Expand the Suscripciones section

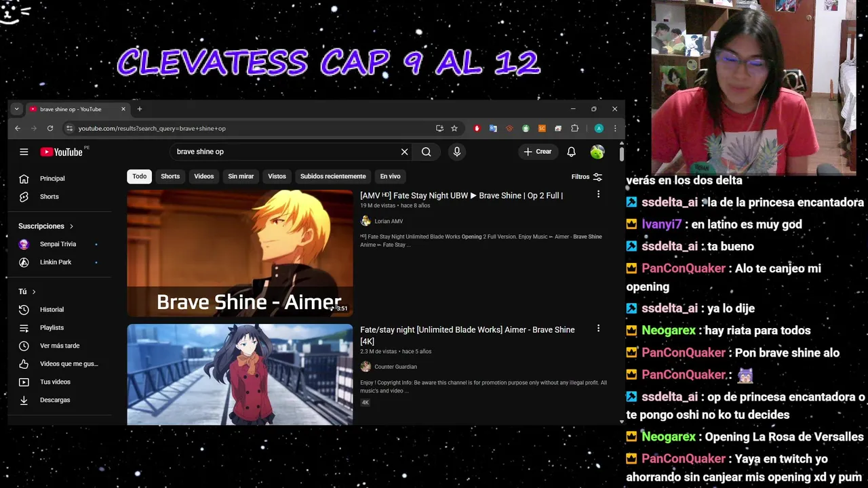pos(46,226)
